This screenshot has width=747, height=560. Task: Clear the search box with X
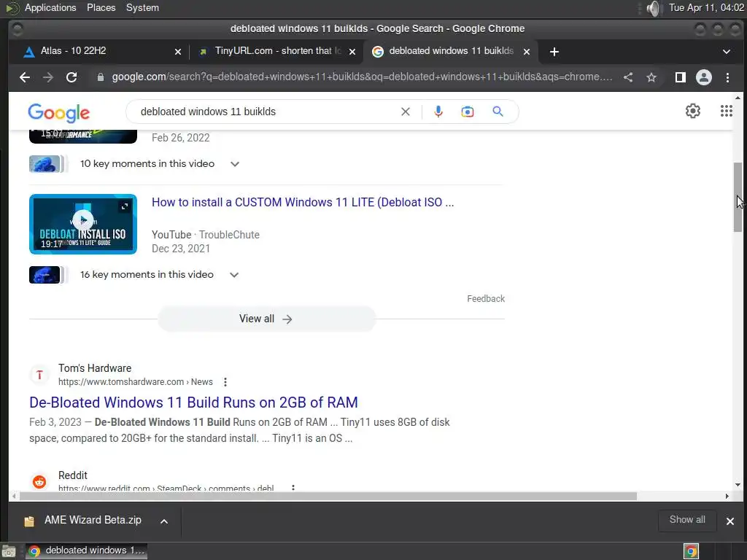point(406,112)
